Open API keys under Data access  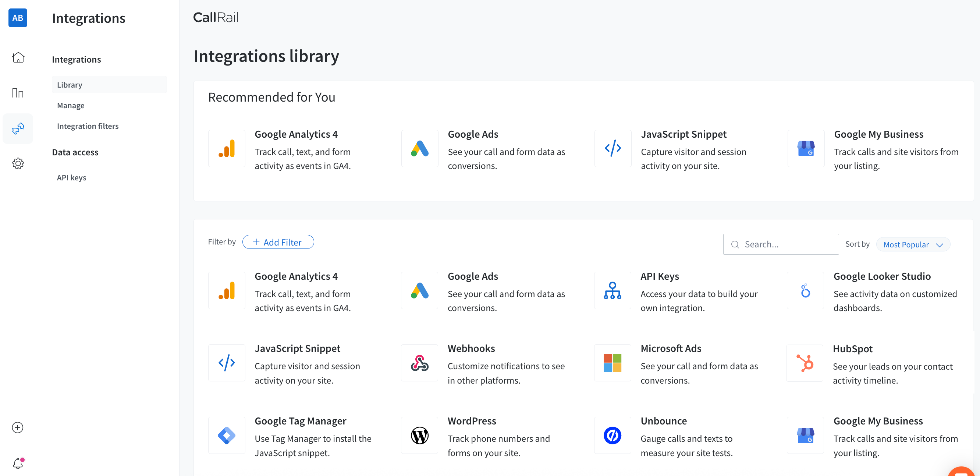point(71,177)
